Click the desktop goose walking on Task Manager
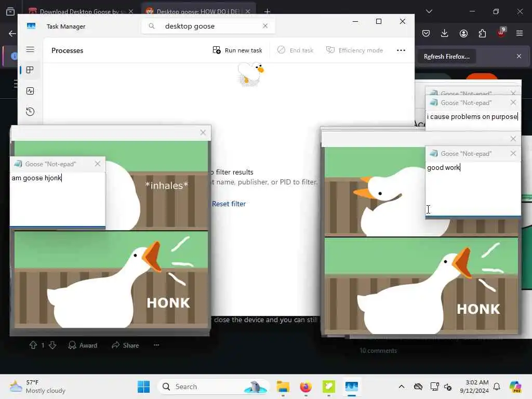This screenshot has width=532, height=399. pyautogui.click(x=251, y=73)
